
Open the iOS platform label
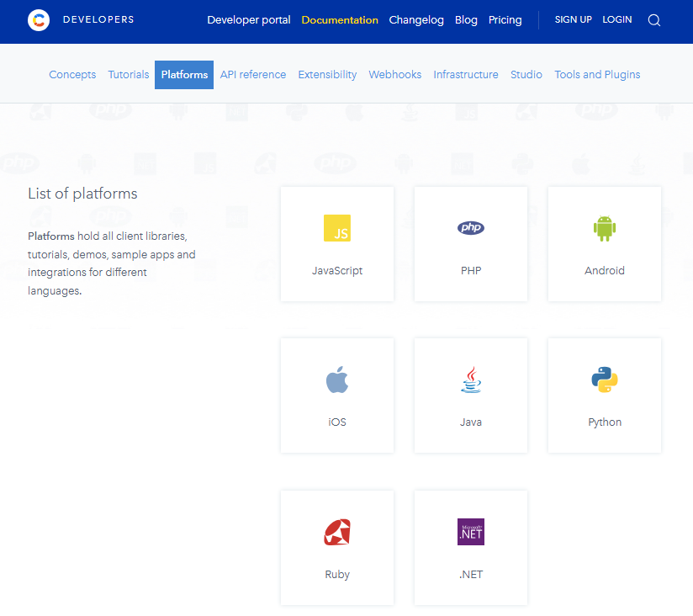337,422
